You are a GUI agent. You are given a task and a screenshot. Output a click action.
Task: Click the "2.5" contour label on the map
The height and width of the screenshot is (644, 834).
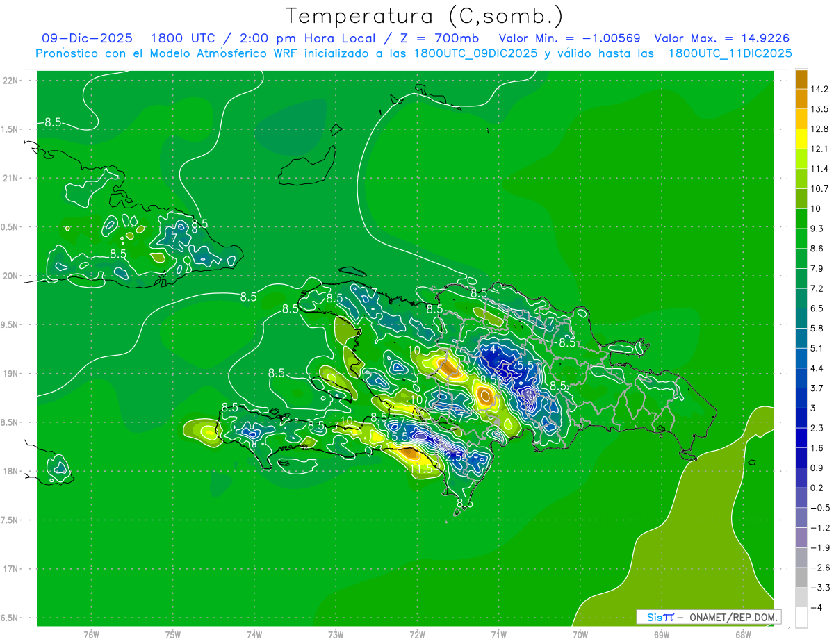454,456
